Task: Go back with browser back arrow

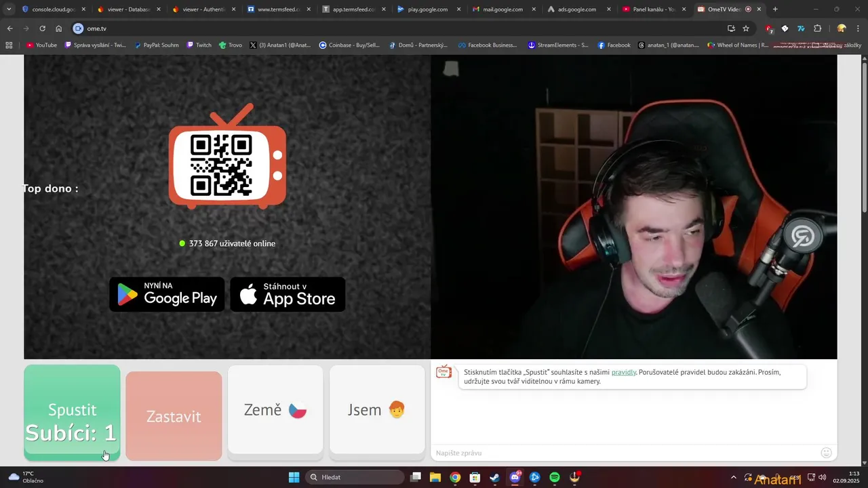Action: 9,28
